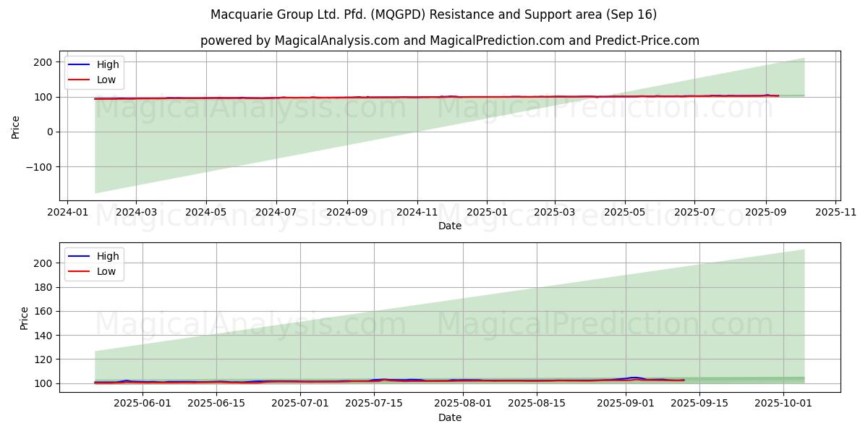Viewport: 868px width, 434px height.
Task: Click the 0 tick on the top chart
Action: (x=51, y=132)
